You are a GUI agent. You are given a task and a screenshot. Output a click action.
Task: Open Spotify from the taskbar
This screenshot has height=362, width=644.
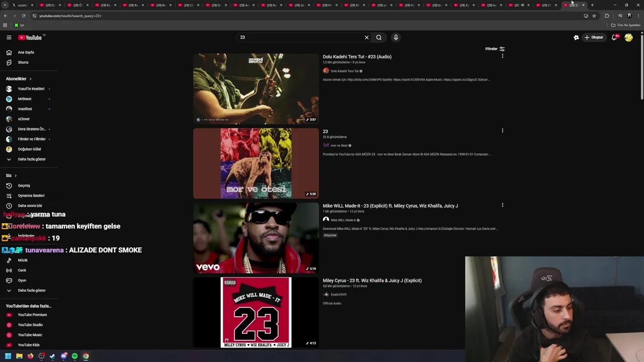(75, 356)
